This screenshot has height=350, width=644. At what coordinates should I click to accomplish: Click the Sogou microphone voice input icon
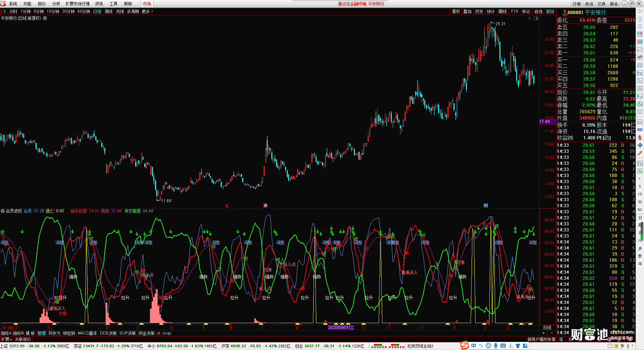(x=496, y=346)
